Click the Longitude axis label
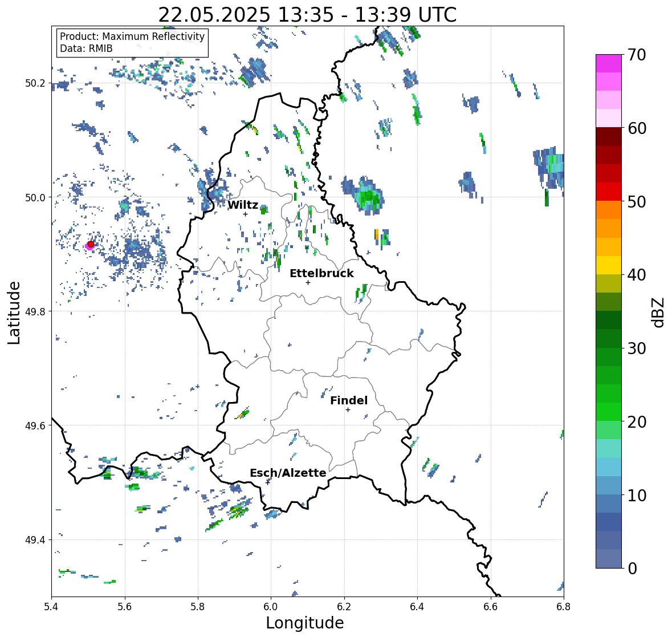Viewport: 672px width, 637px height. [x=305, y=623]
